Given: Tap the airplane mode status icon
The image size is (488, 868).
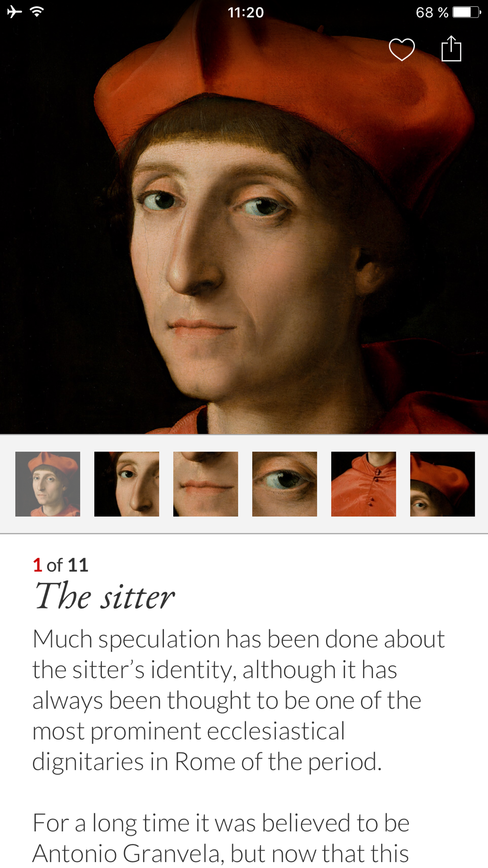Looking at the screenshot, I should pyautogui.click(x=15, y=12).
